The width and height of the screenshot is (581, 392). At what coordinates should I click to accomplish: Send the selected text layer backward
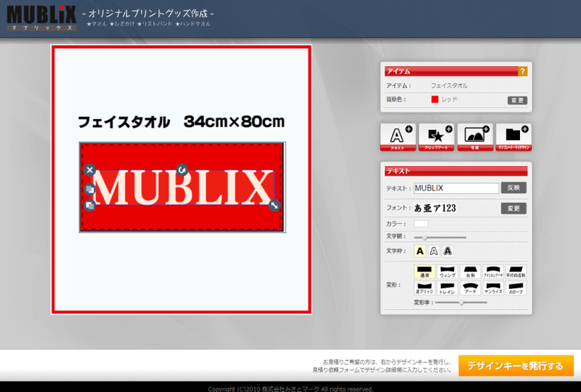click(89, 205)
